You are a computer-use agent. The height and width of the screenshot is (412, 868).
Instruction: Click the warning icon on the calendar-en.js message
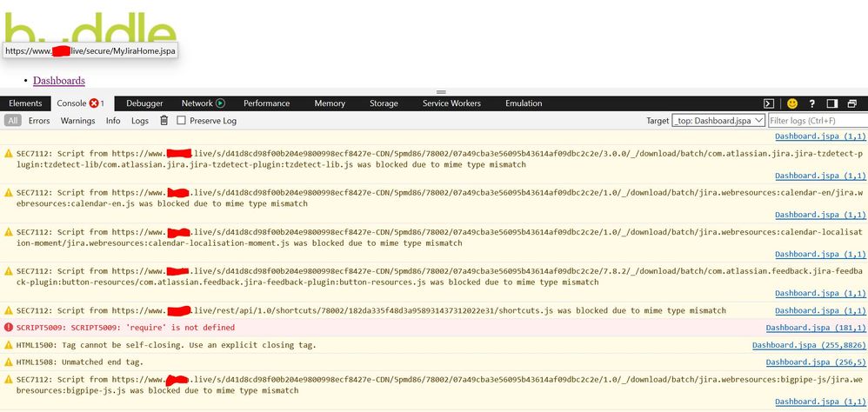9,192
